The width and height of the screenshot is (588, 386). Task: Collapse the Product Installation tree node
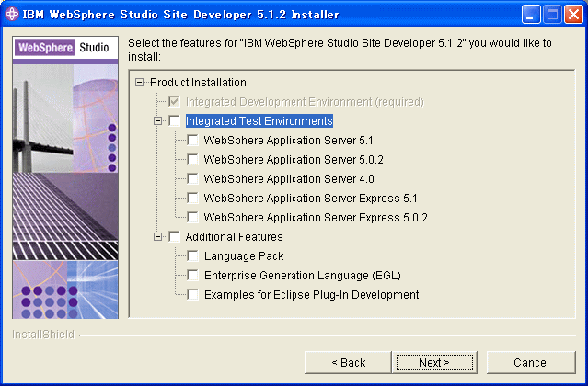[x=140, y=83]
